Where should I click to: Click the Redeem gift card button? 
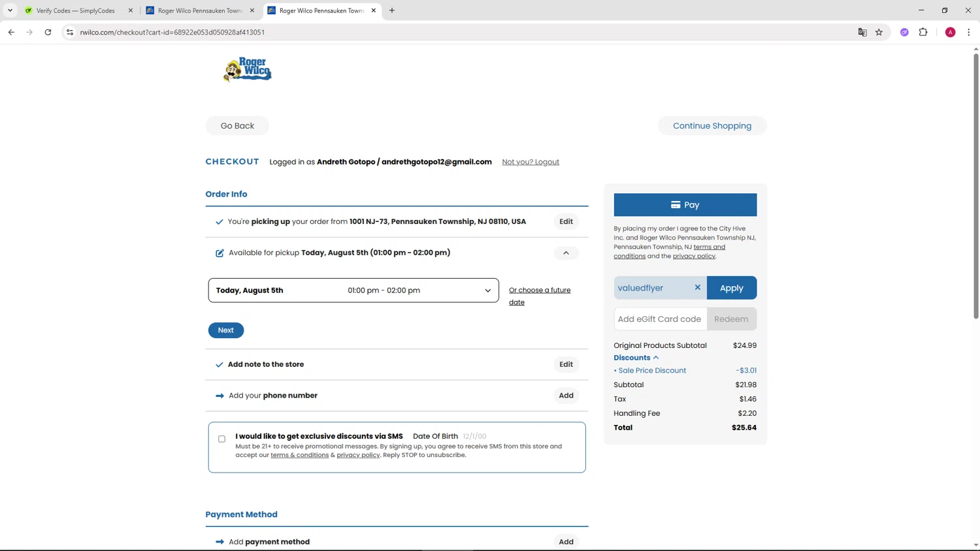point(732,319)
